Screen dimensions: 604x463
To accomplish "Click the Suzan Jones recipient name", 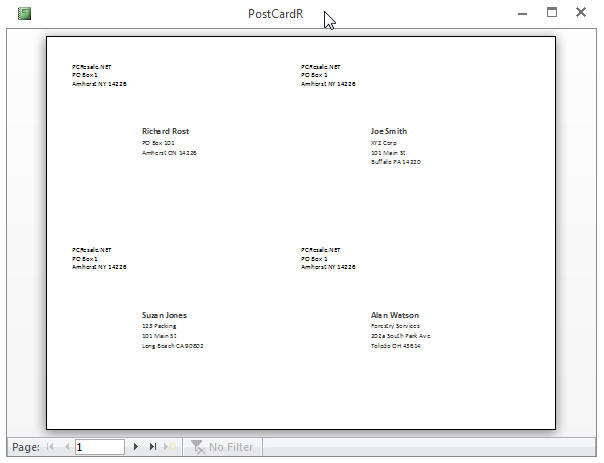I will point(164,315).
